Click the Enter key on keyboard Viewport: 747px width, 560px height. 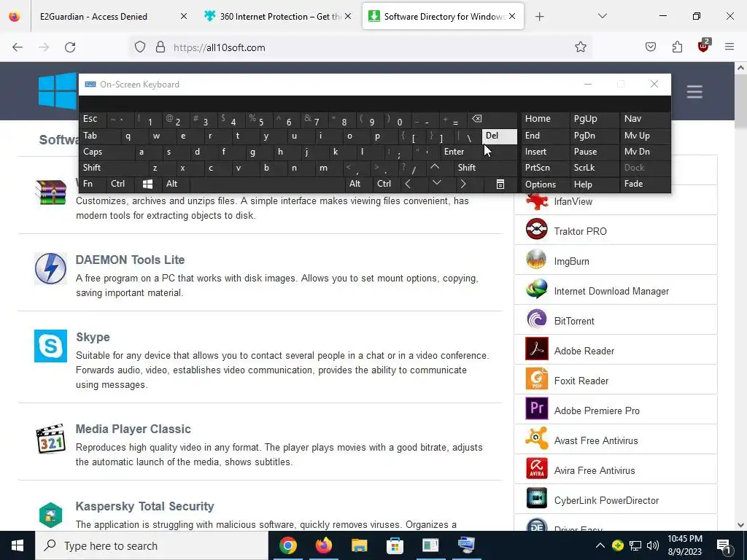(x=479, y=152)
